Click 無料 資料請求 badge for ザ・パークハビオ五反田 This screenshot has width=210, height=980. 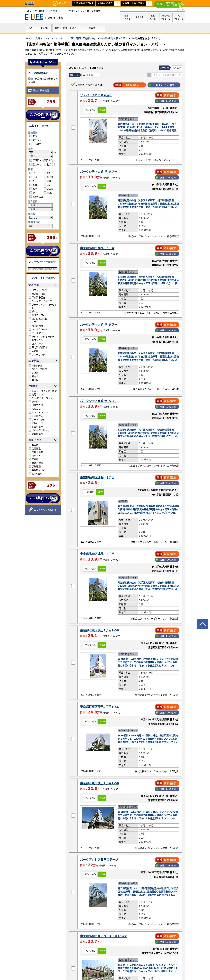(167, 95)
